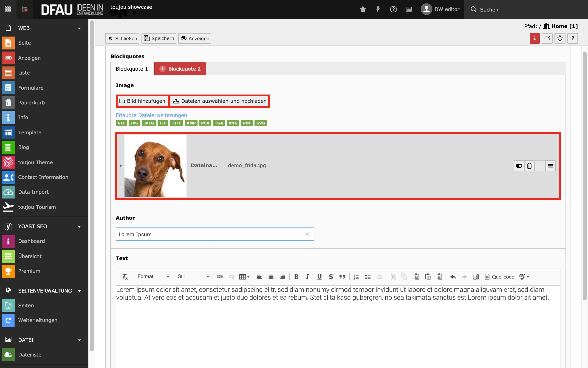Switch to the Blockquote 1 tab
The image size is (588, 368).
[x=132, y=69]
